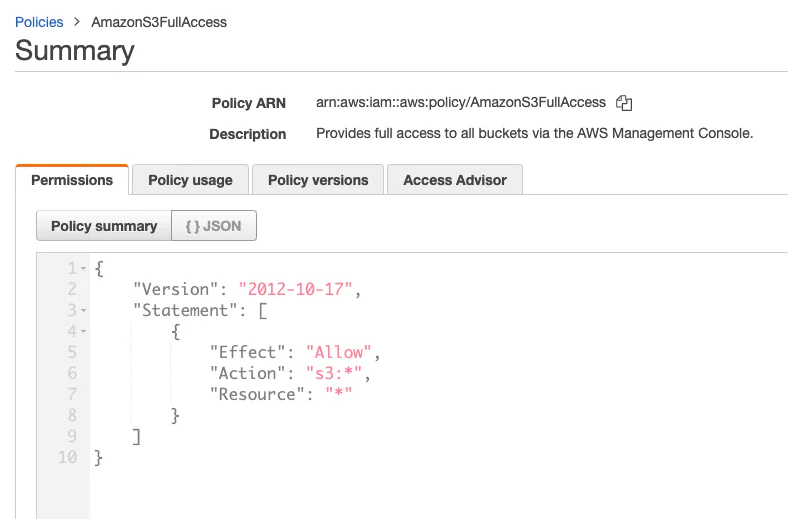The height and width of the screenshot is (519, 788).
Task: Click the "Resource" key on line 7
Action: (257, 394)
